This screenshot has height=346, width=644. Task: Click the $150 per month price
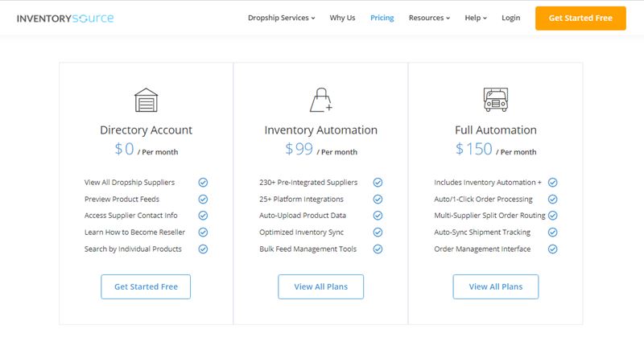pyautogui.click(x=496, y=149)
